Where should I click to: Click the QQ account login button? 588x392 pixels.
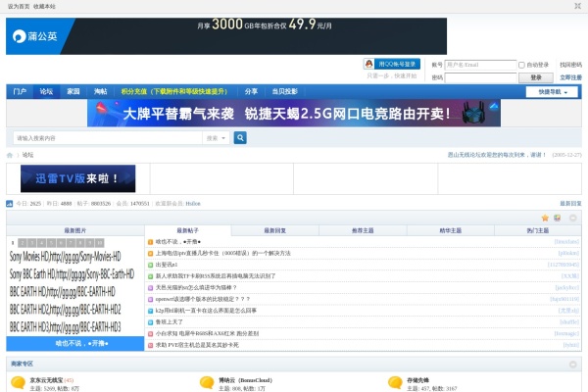click(391, 64)
